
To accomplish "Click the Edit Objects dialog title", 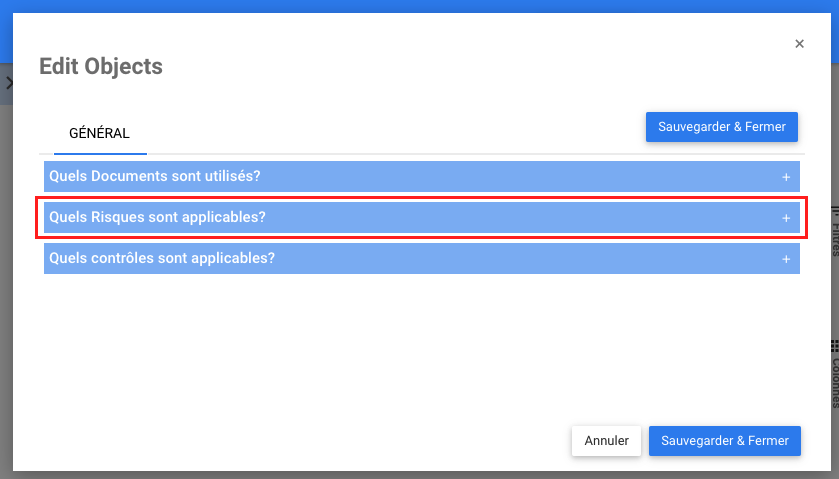I will pyautogui.click(x=101, y=67).
